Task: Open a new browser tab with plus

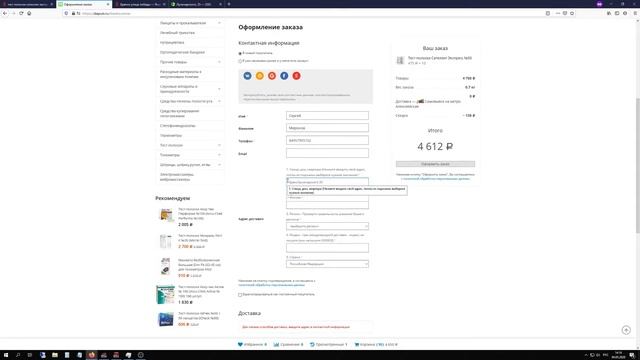Action: (229, 4)
